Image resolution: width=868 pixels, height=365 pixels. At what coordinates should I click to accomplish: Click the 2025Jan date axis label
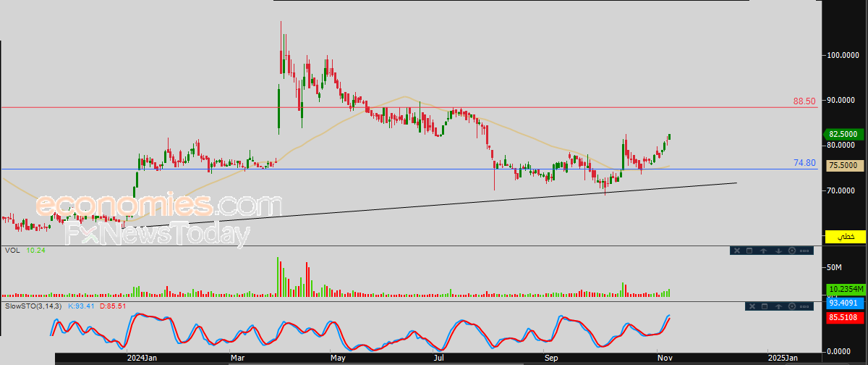[x=783, y=358]
